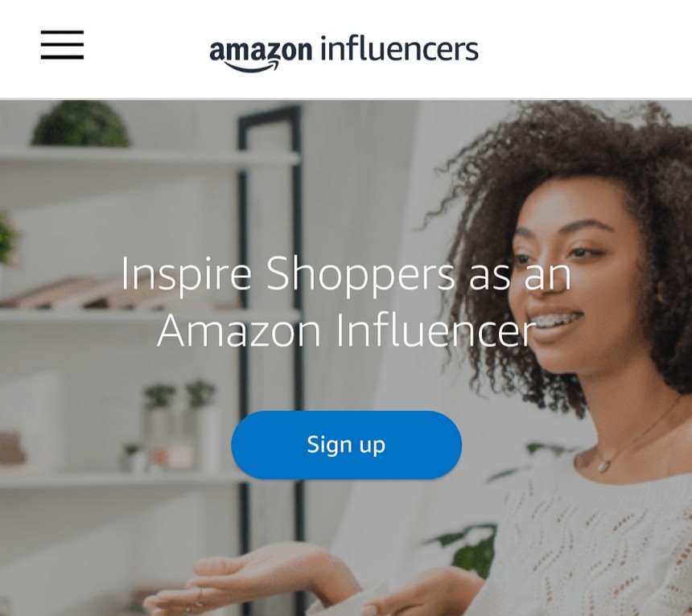This screenshot has height=616, width=692.
Task: Click the small plant at left edge of shelf
Action: pyautogui.click(x=7, y=238)
